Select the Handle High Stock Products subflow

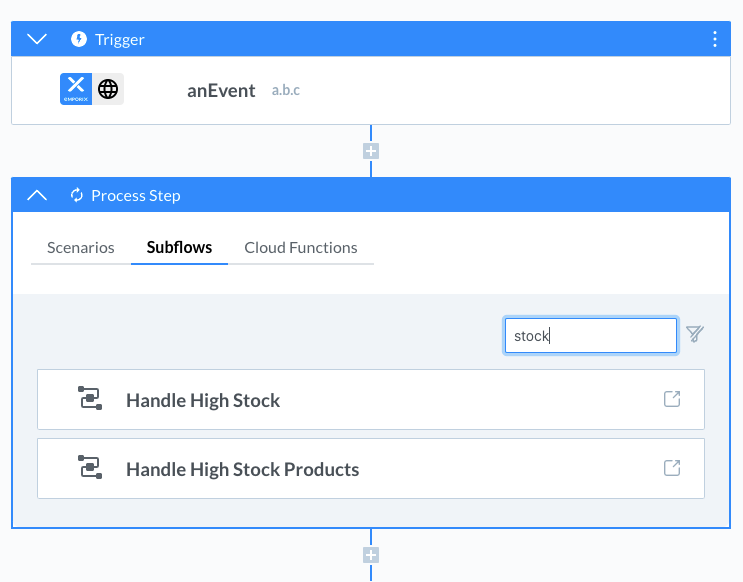click(242, 469)
